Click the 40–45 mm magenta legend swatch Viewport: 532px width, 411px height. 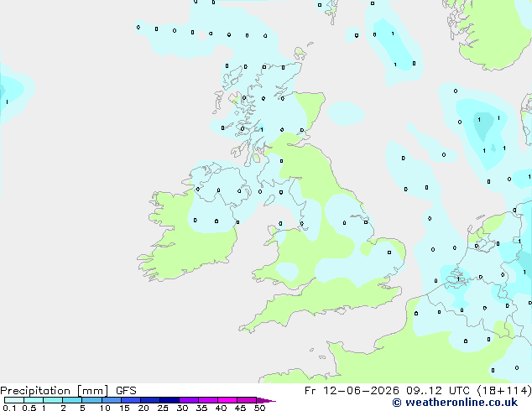click(227, 400)
